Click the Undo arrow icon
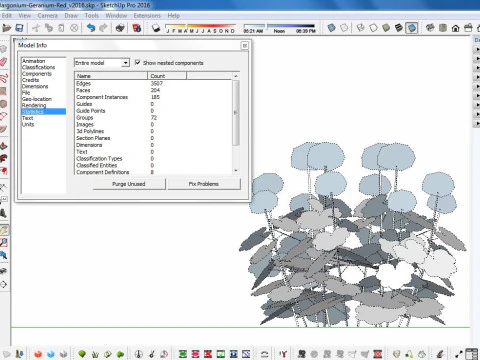480x360 pixels. 91,28
